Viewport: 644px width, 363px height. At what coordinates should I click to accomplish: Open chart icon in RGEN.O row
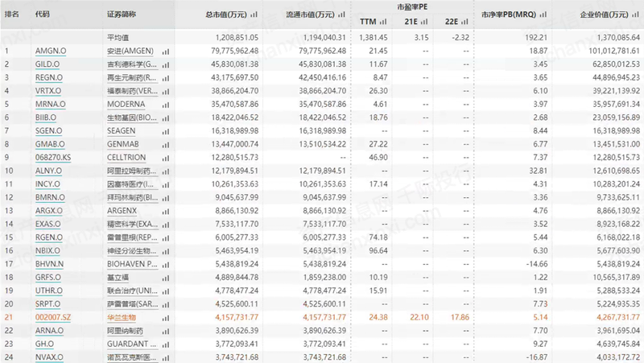(166, 238)
